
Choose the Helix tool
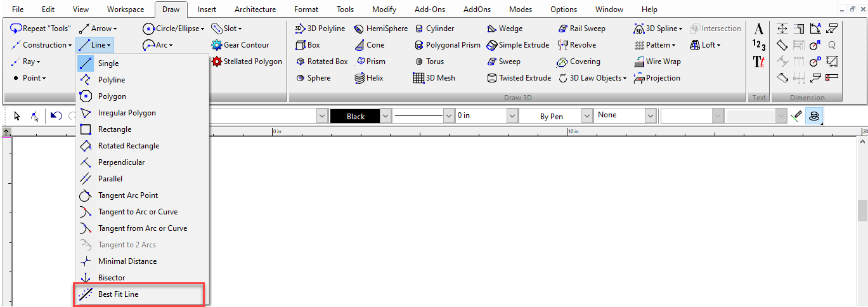pyautogui.click(x=368, y=78)
